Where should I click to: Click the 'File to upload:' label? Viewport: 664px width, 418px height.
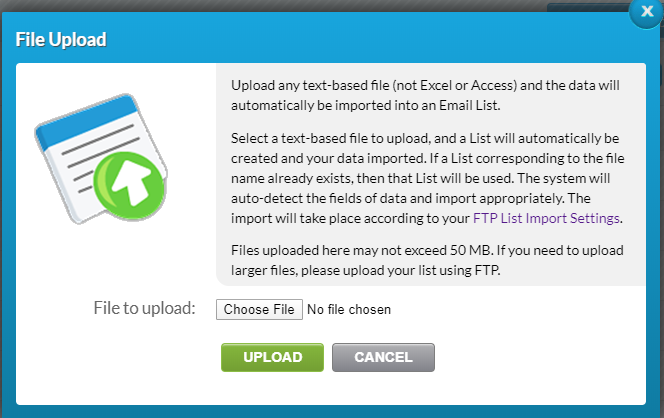144,308
